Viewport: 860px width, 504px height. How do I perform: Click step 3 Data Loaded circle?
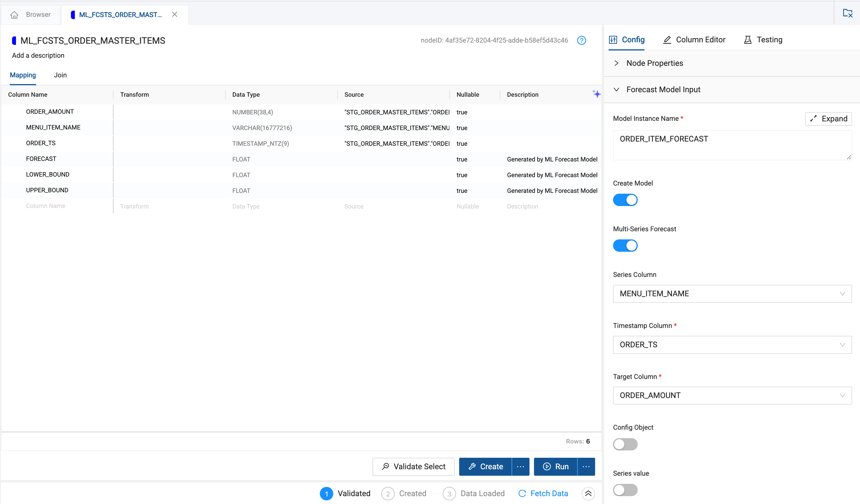449,493
